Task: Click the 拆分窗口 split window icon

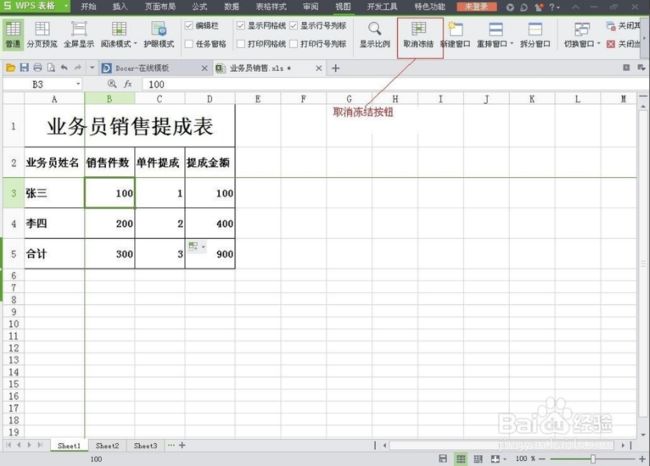Action: pyautogui.click(x=535, y=29)
